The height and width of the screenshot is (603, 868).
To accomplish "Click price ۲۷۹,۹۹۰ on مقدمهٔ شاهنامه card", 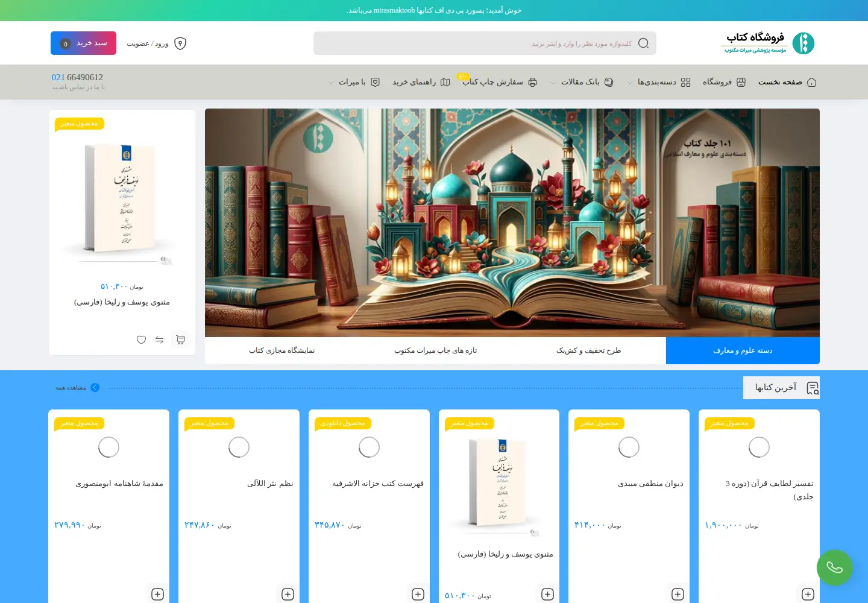I will tap(69, 525).
